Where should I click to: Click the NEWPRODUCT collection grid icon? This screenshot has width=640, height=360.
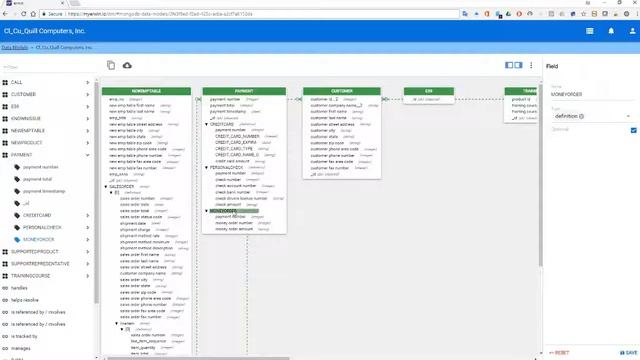(5, 143)
